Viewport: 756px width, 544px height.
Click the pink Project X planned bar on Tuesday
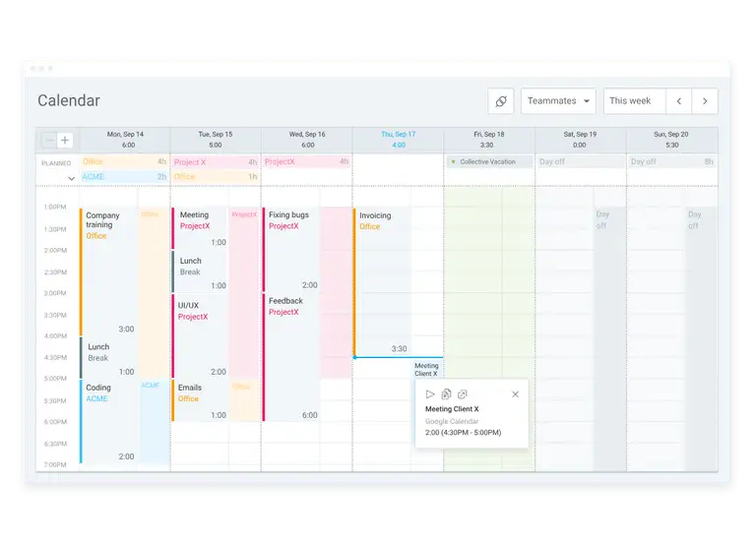pos(215,162)
